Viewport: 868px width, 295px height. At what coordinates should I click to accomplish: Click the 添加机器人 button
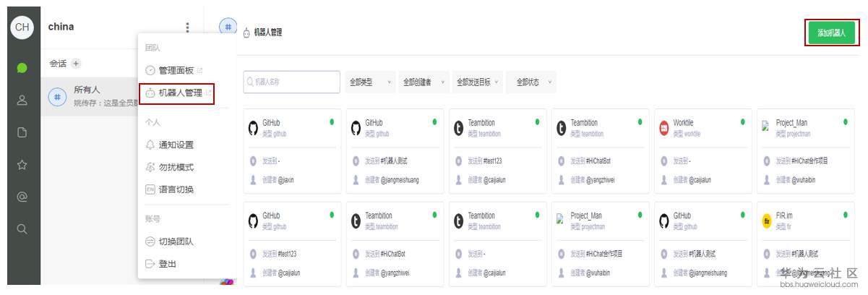(x=831, y=33)
